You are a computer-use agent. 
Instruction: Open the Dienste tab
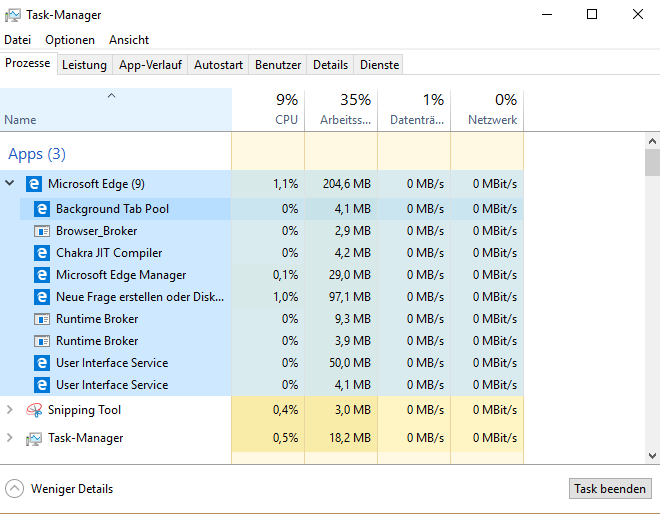[x=379, y=65]
